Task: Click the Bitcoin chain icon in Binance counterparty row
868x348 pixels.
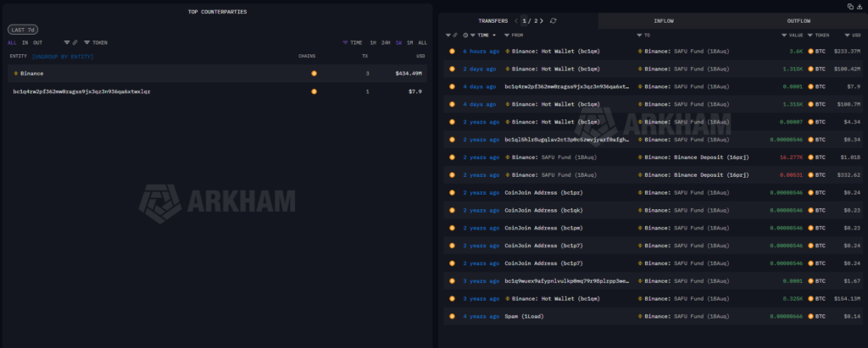Action: click(314, 74)
